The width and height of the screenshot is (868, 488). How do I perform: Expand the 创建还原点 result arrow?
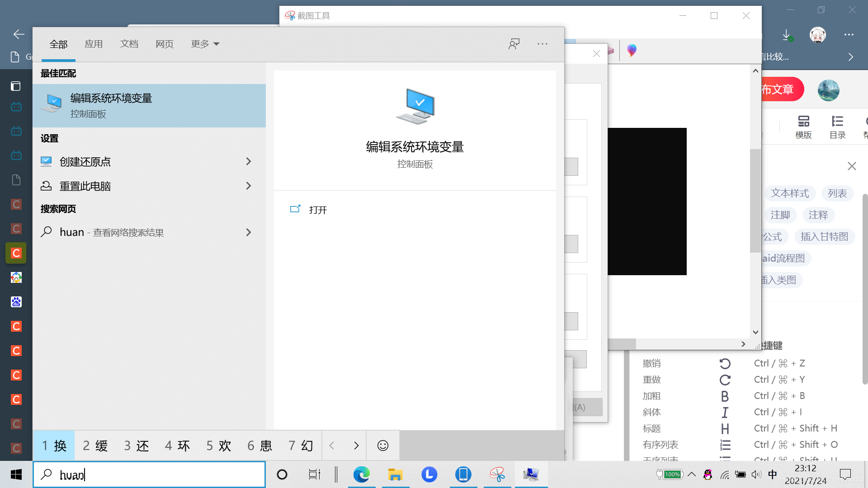(248, 161)
